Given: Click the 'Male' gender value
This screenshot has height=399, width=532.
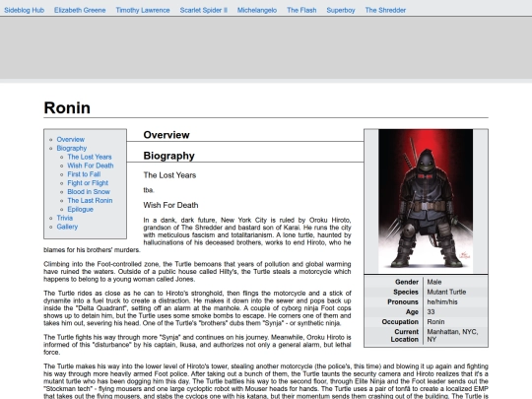Looking at the screenshot, I should [x=434, y=282].
